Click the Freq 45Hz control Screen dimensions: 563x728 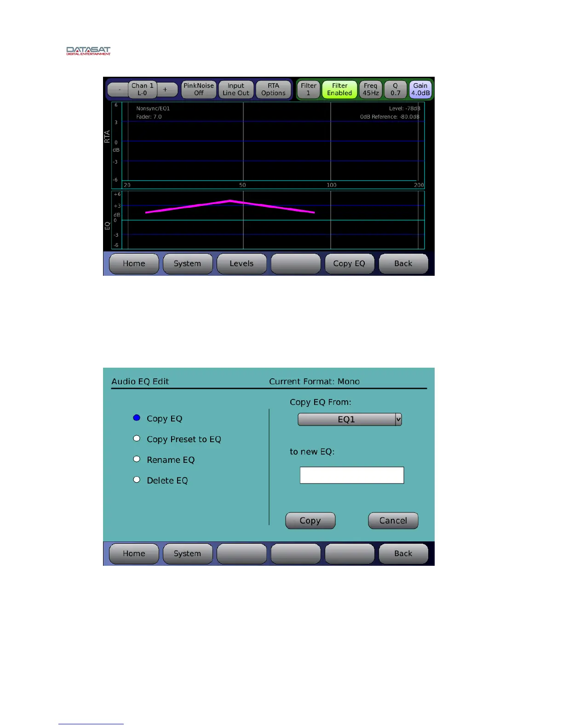[371, 89]
